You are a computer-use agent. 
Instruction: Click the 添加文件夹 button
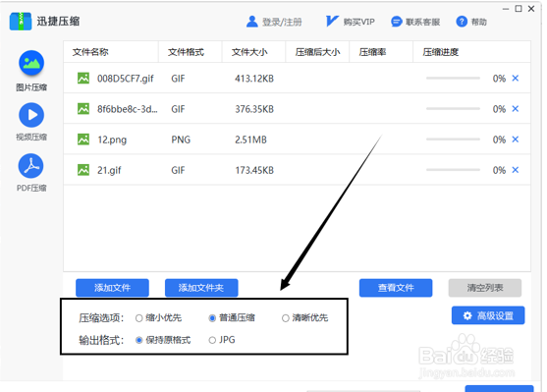click(x=201, y=288)
